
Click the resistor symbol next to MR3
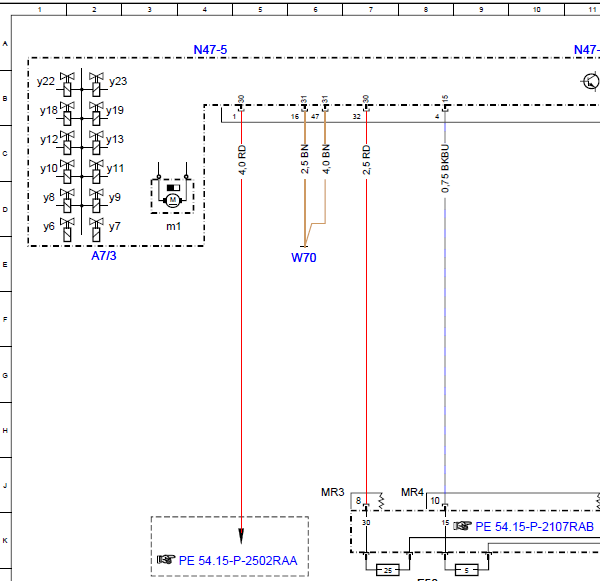[x=381, y=501]
